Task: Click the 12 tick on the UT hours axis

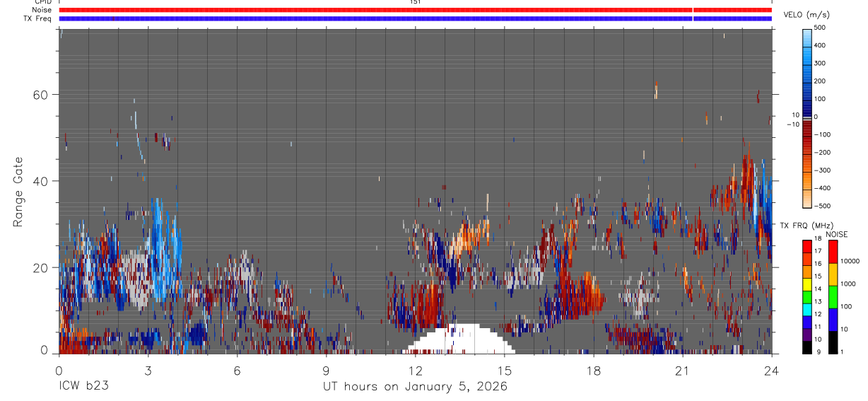Action: tap(415, 370)
